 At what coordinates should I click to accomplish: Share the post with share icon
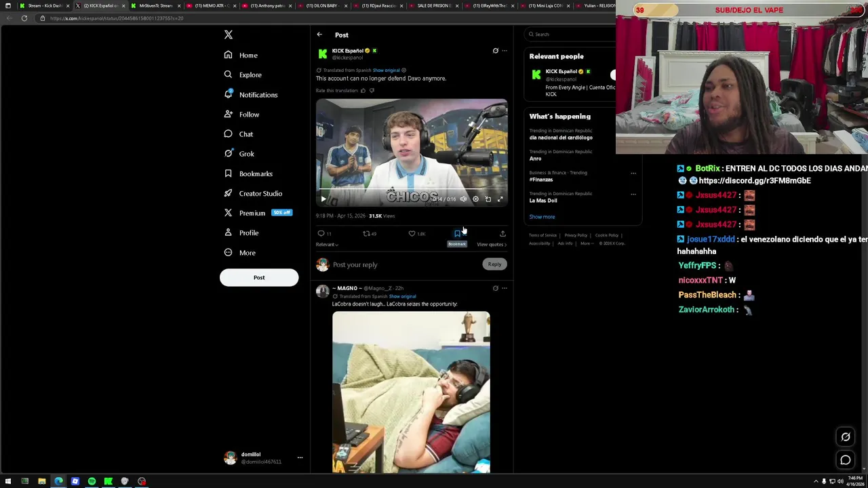[502, 234]
